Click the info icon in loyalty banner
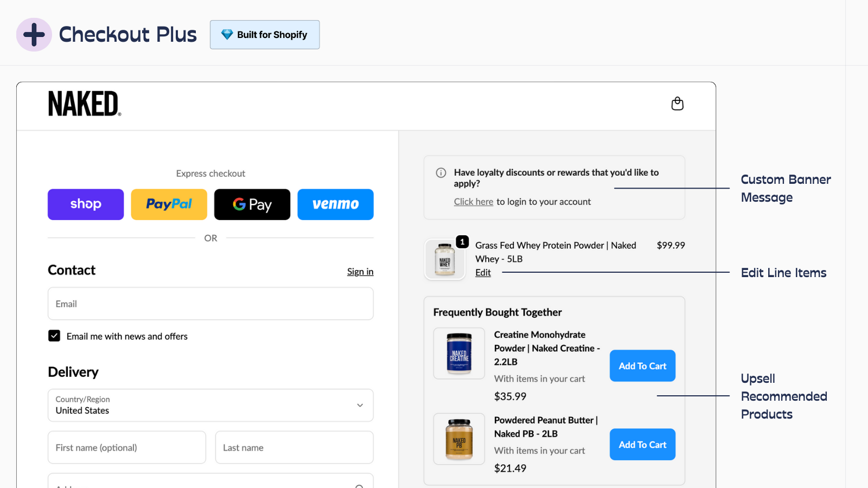Image resolution: width=868 pixels, height=488 pixels. click(x=441, y=173)
